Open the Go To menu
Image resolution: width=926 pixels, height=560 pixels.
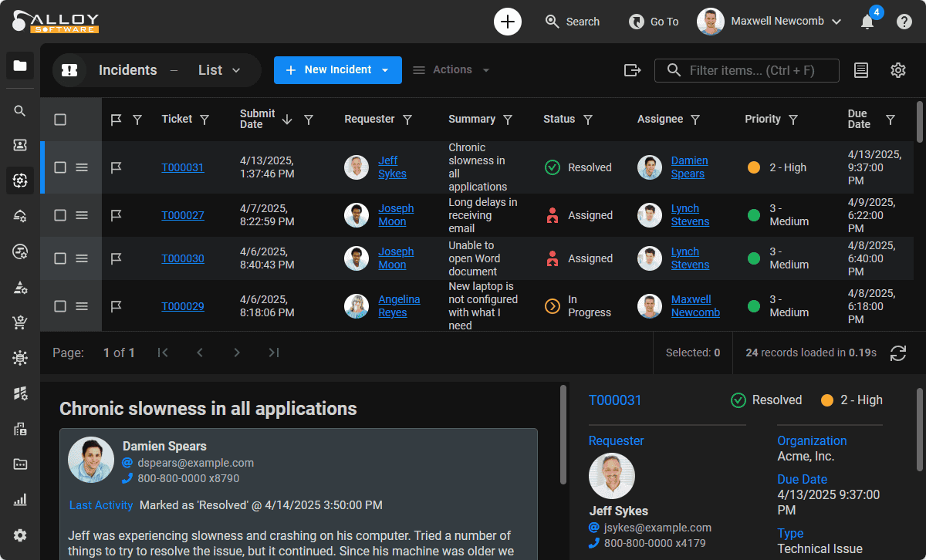654,22
